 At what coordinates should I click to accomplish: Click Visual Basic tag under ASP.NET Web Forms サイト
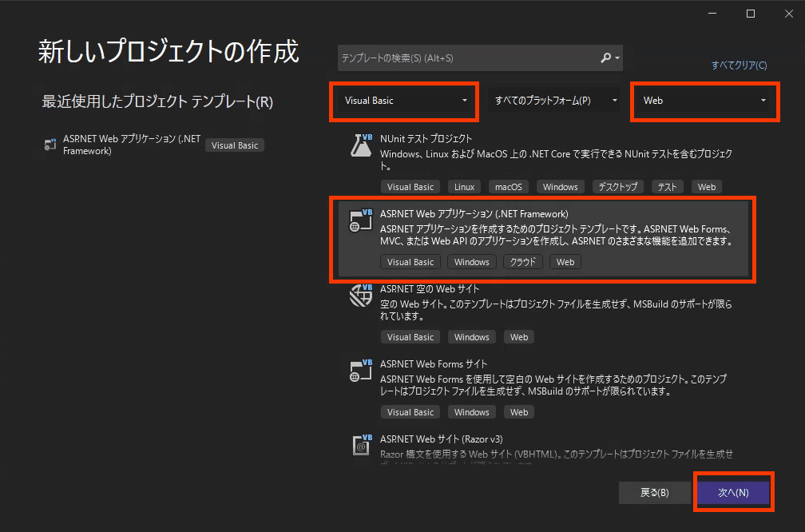pyautogui.click(x=410, y=412)
